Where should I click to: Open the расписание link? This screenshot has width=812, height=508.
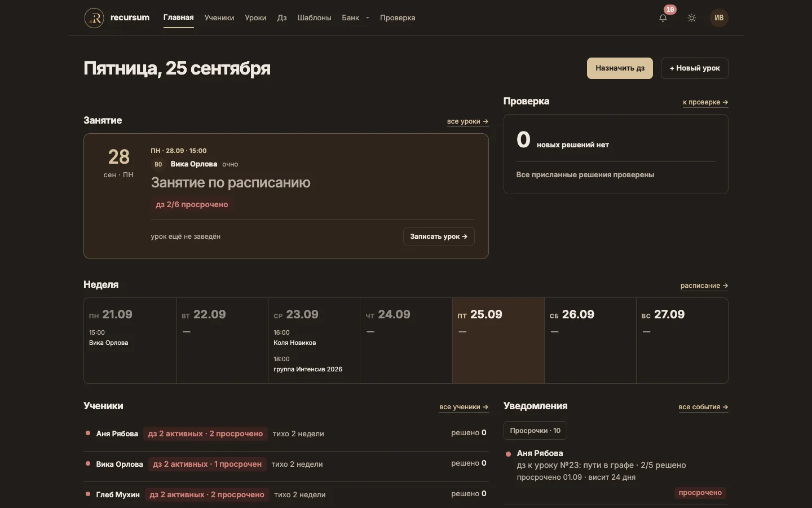[704, 286]
